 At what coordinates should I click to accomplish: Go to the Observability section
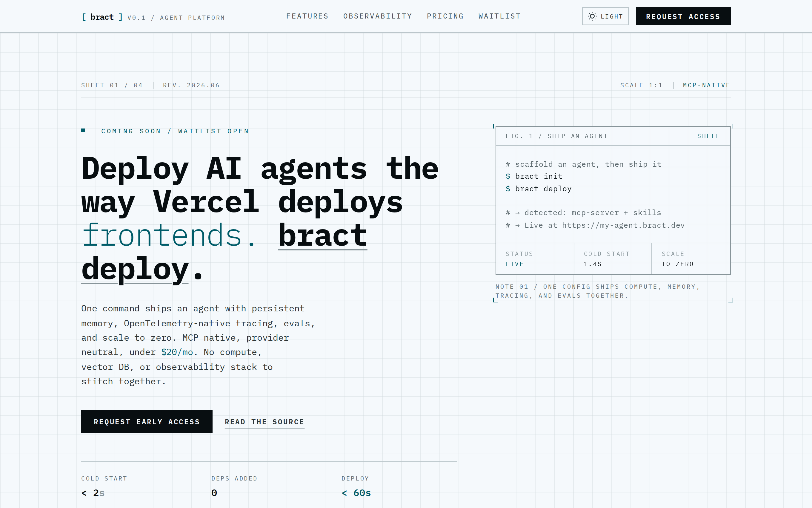pos(377,16)
